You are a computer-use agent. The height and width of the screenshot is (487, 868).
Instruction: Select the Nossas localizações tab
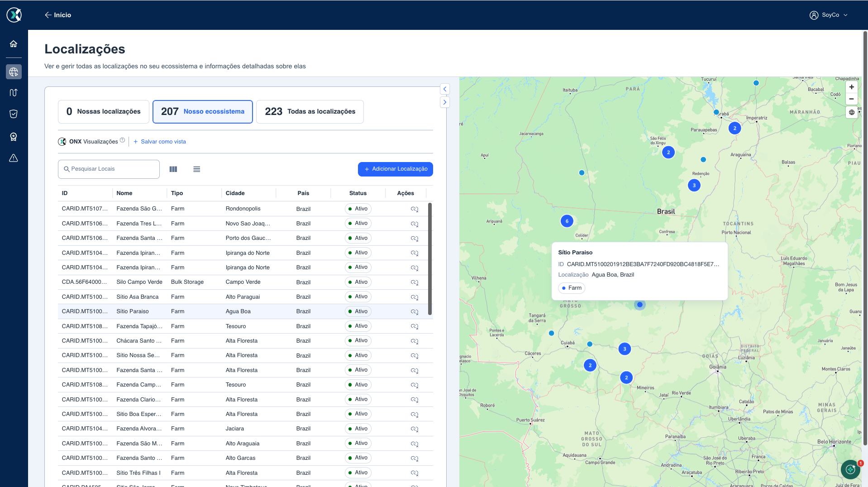(x=104, y=112)
